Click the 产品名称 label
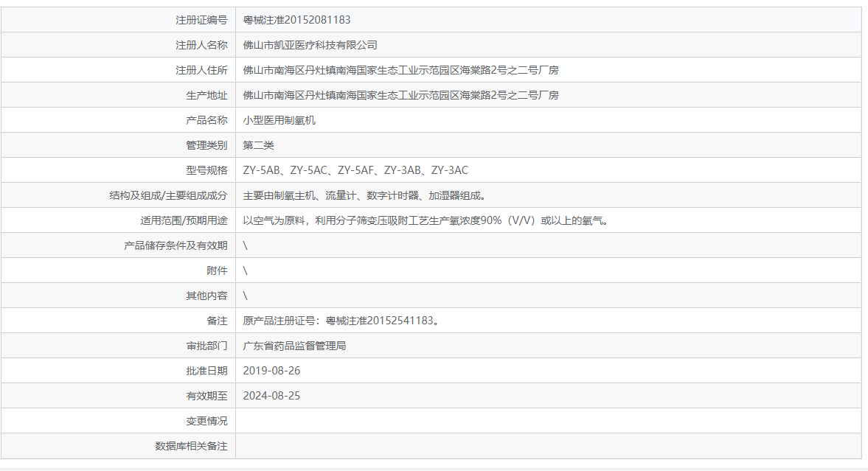The height and width of the screenshot is (471, 868). click(x=206, y=120)
